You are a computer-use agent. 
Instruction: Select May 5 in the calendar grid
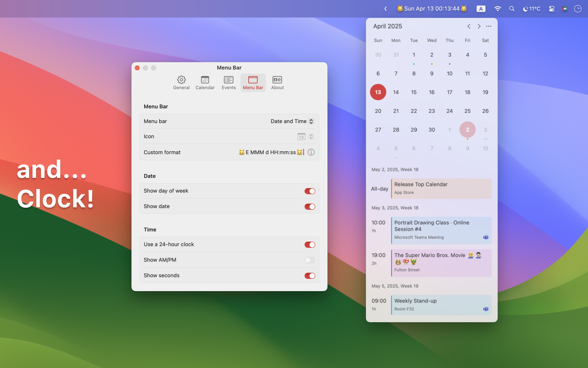[396, 148]
